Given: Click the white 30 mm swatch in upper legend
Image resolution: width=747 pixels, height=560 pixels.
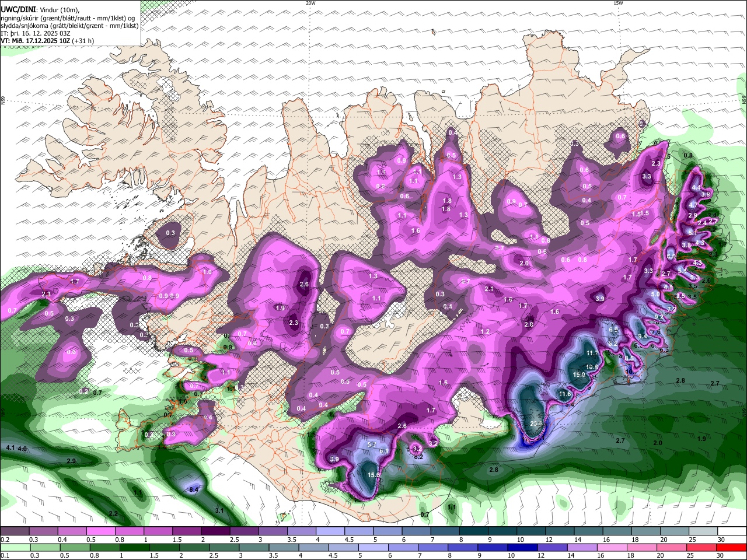Looking at the screenshot, I should [731, 531].
